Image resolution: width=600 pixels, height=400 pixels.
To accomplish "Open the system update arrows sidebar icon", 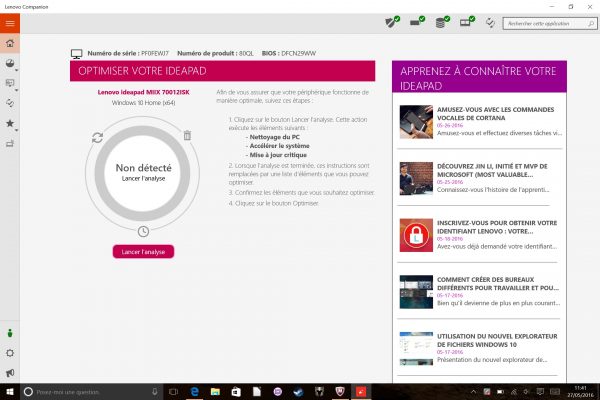I will [x=10, y=103].
